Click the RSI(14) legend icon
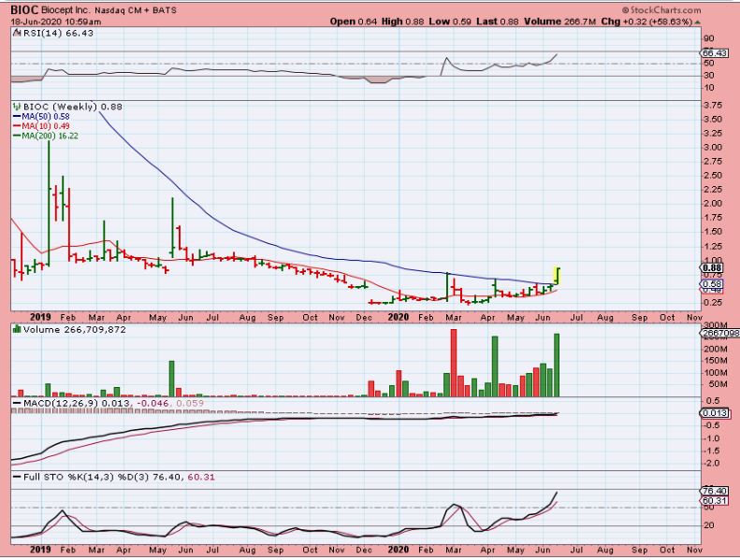Image resolution: width=740 pixels, height=560 pixels. (x=17, y=33)
